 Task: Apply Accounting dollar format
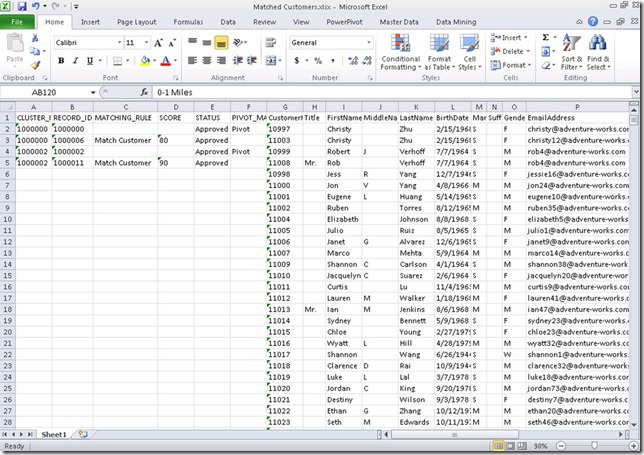click(297, 61)
